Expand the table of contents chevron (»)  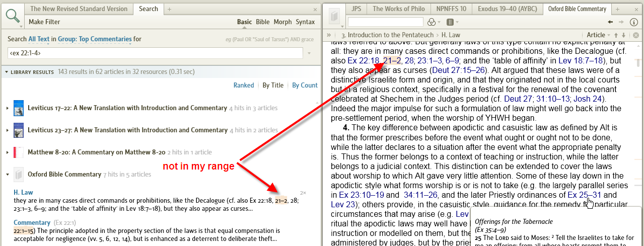pos(329,35)
